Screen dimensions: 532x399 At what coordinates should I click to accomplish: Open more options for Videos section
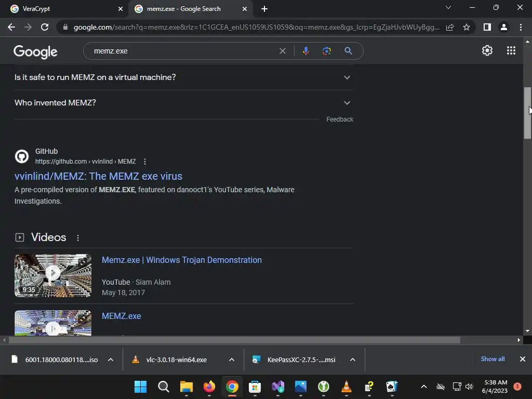[78, 238]
